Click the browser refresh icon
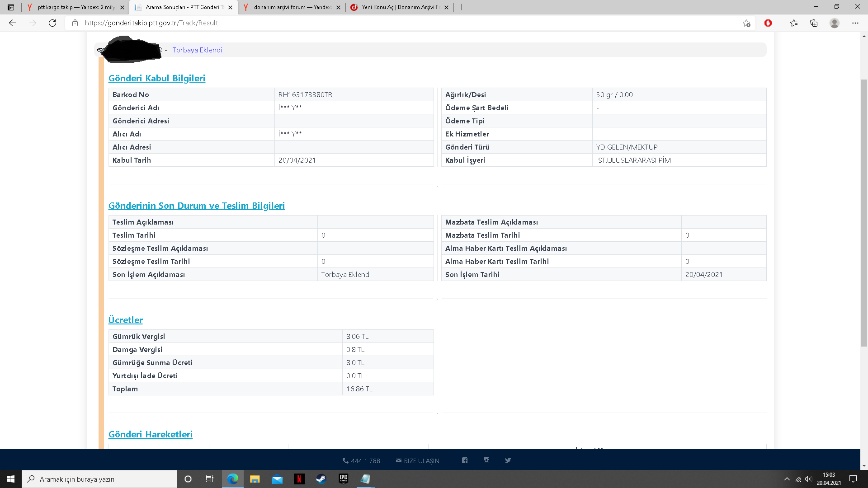The height and width of the screenshot is (488, 868). (52, 23)
